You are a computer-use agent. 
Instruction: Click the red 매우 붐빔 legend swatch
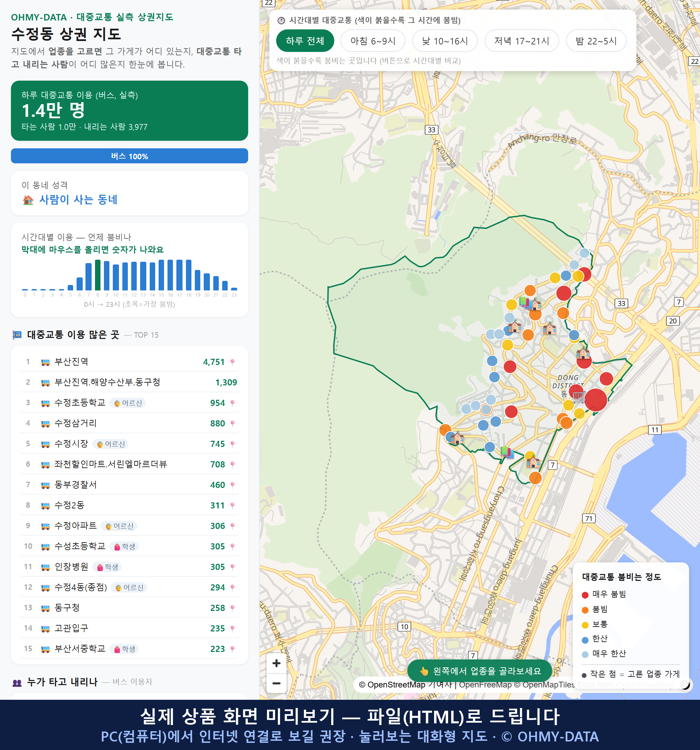(x=585, y=595)
